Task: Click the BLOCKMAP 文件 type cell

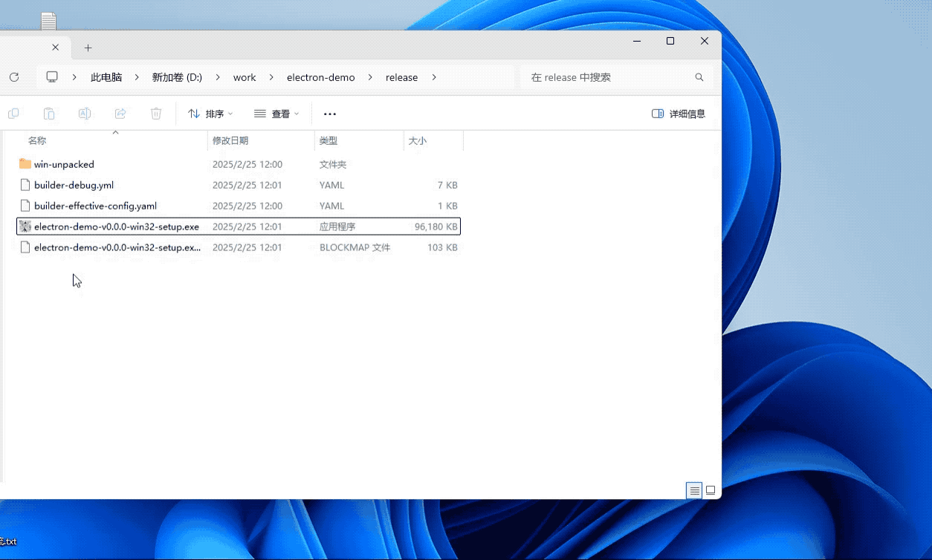Action: [355, 247]
